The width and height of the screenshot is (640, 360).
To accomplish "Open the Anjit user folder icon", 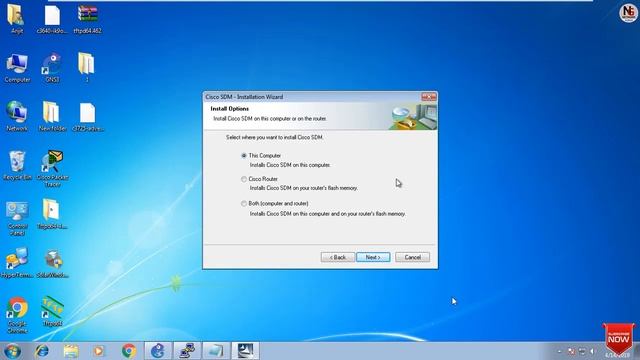I will [x=17, y=19].
